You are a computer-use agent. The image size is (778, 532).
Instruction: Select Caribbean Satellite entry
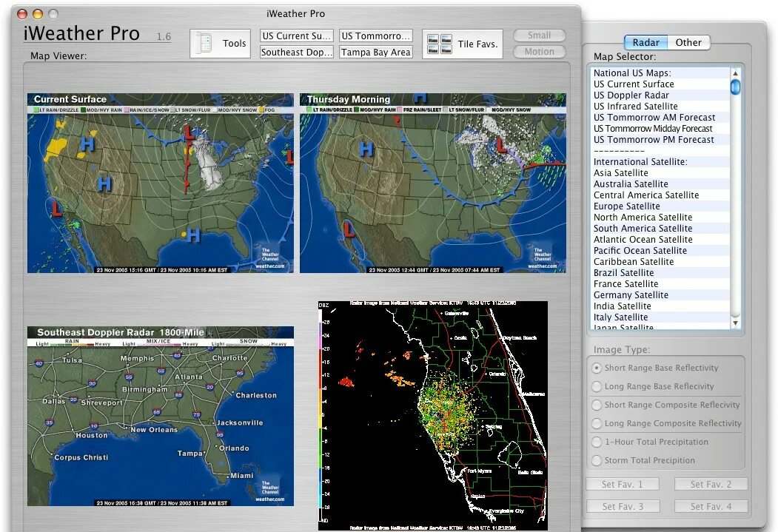660,261
